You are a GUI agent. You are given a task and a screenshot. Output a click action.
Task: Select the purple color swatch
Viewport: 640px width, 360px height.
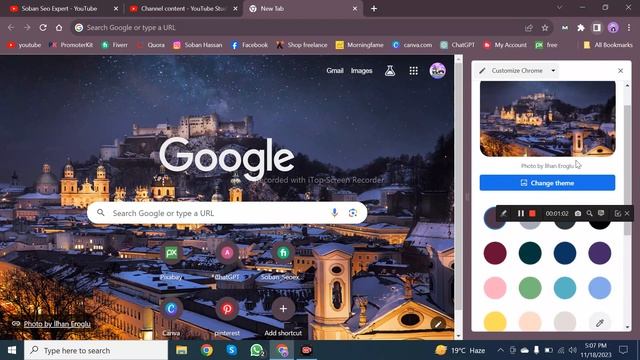(x=600, y=253)
